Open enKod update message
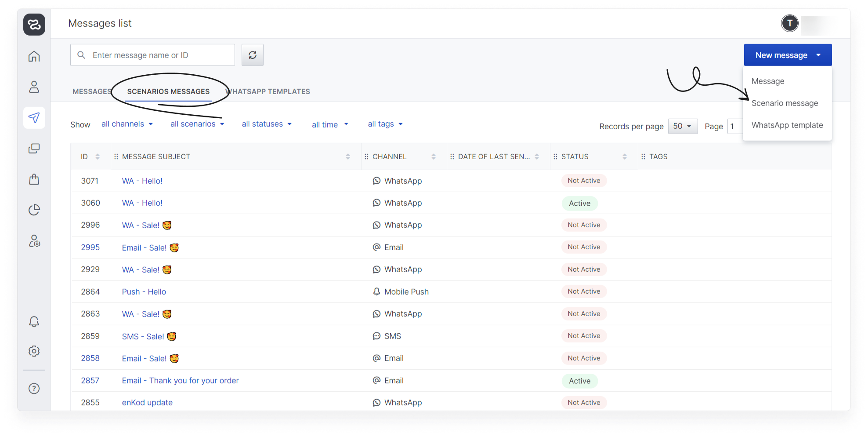This screenshot has width=868, height=437. pos(147,402)
